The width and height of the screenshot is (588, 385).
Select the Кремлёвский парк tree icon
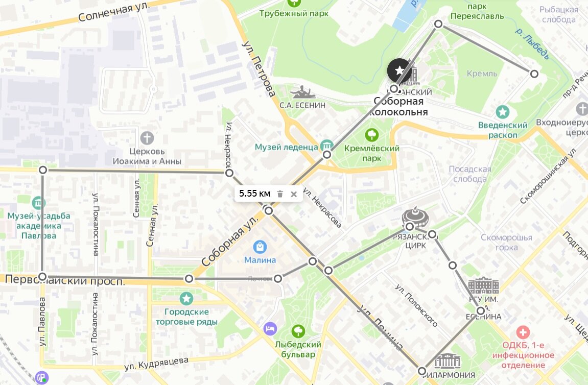[371, 135]
